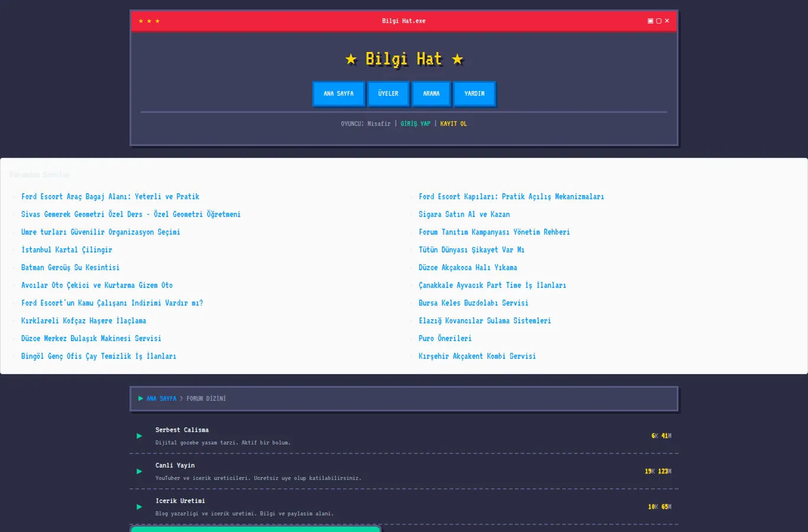The image size is (808, 532).
Task: Select the ANA SAYFA breadcrumb link
Action: (x=161, y=398)
